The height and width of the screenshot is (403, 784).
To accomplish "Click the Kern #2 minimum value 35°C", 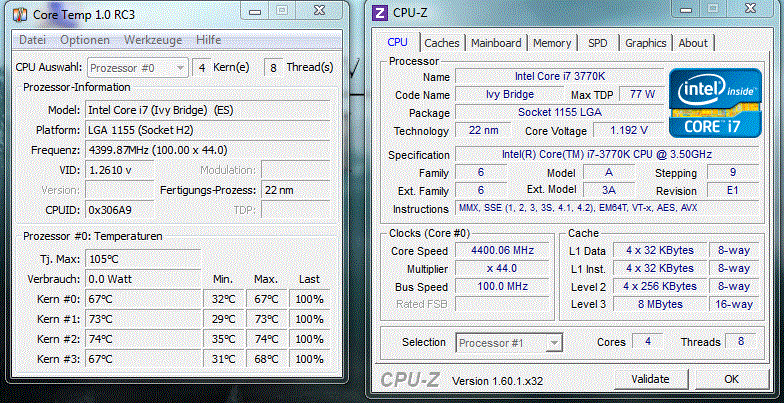I will pos(224,339).
